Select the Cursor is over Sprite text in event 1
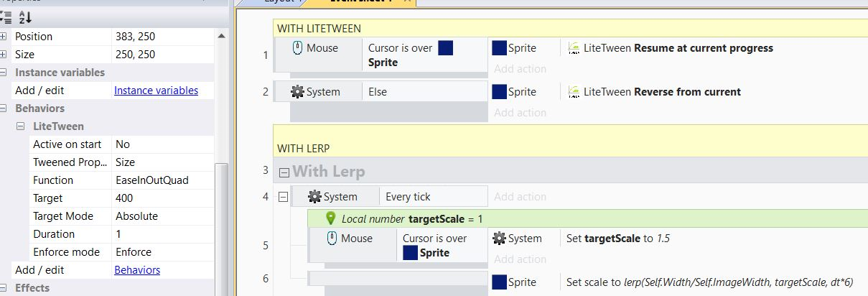The width and height of the screenshot is (868, 296). click(411, 55)
